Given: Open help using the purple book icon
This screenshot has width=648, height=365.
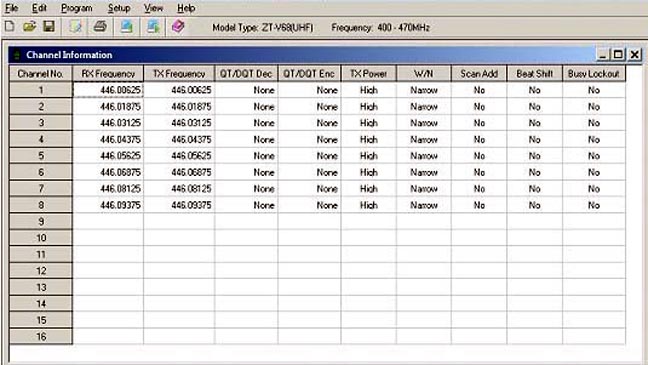Looking at the screenshot, I should (178, 27).
